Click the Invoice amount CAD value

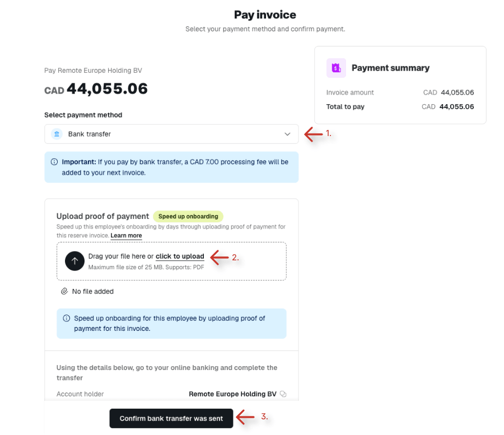pyautogui.click(x=449, y=92)
